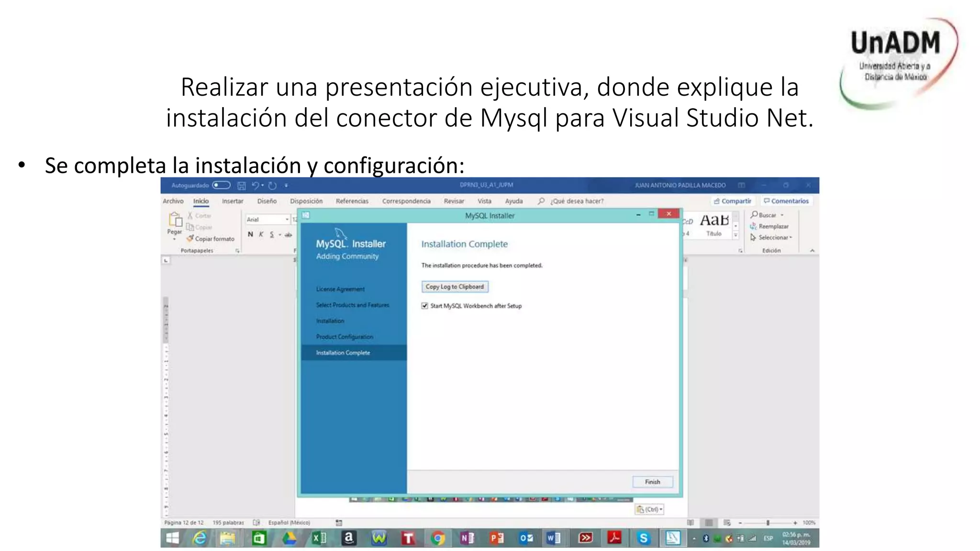This screenshot has width=980, height=551.
Task: Expand the Buscar dropdown arrow
Action: pyautogui.click(x=782, y=215)
